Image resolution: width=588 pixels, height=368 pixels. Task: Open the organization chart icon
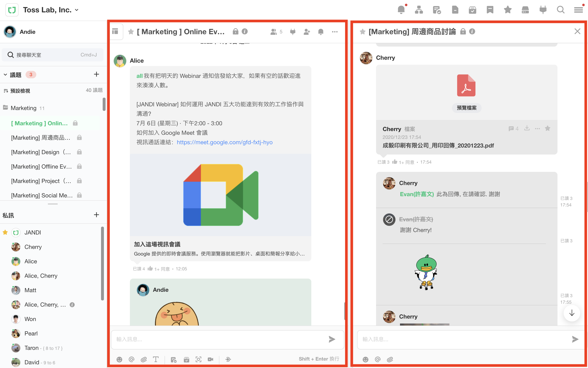click(x=419, y=10)
